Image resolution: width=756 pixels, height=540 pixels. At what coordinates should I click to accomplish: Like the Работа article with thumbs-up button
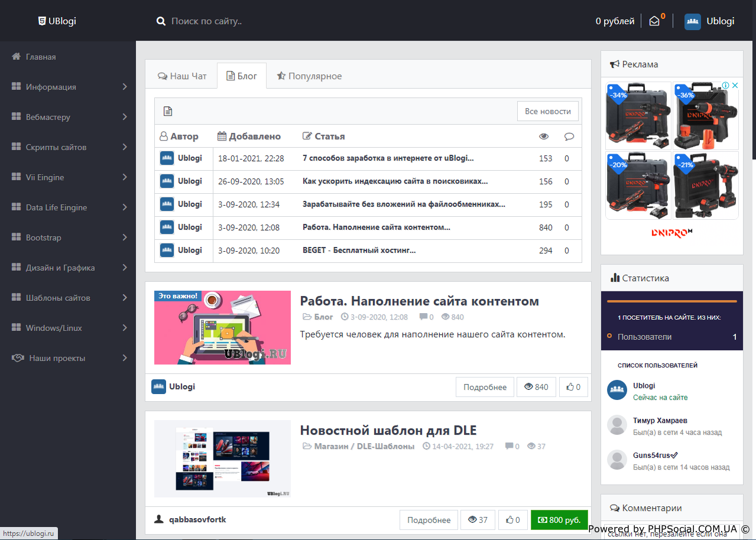click(x=573, y=387)
